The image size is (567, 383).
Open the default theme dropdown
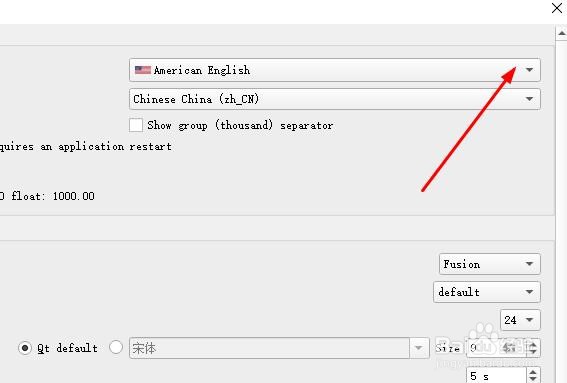(x=487, y=292)
